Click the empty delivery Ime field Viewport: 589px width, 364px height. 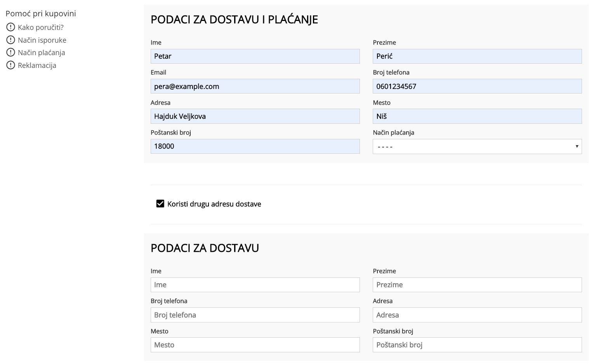255,285
